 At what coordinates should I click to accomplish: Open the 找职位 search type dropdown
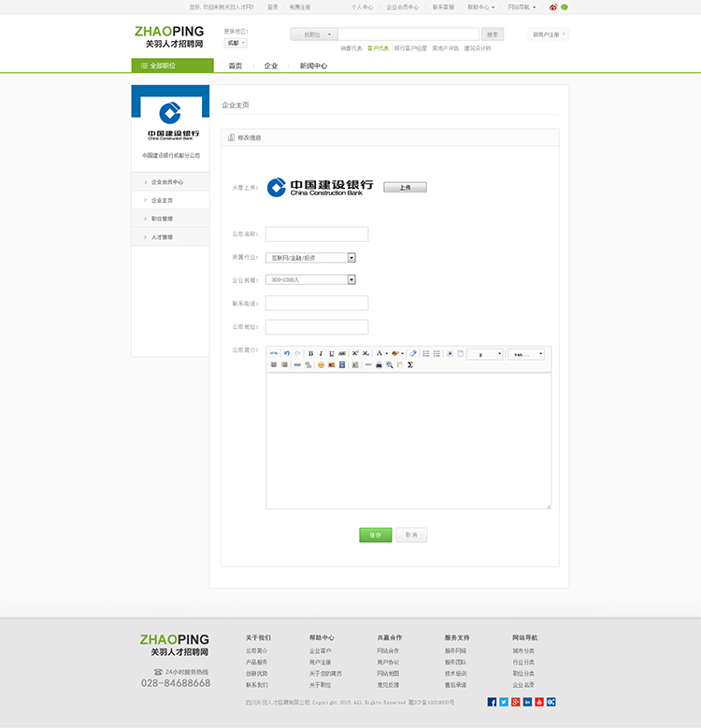tap(313, 35)
